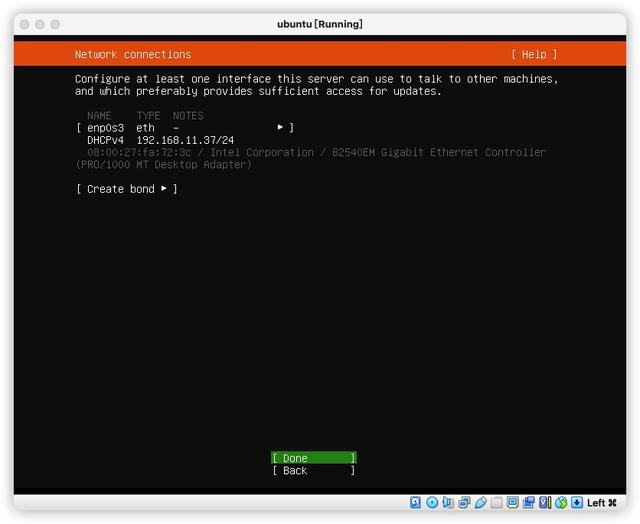This screenshot has height=524, width=640.
Task: Click the virtualization CPU status icon
Action: click(x=545, y=502)
